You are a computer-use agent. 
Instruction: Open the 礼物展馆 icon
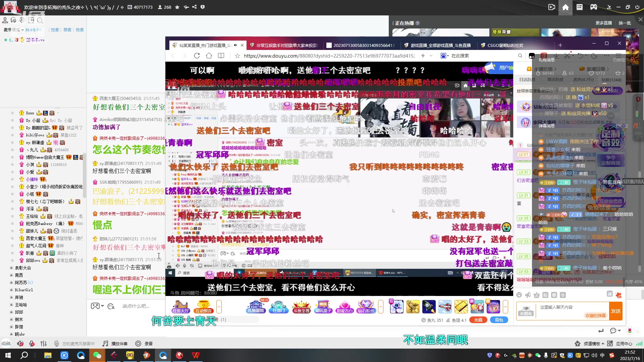[x=256, y=307]
